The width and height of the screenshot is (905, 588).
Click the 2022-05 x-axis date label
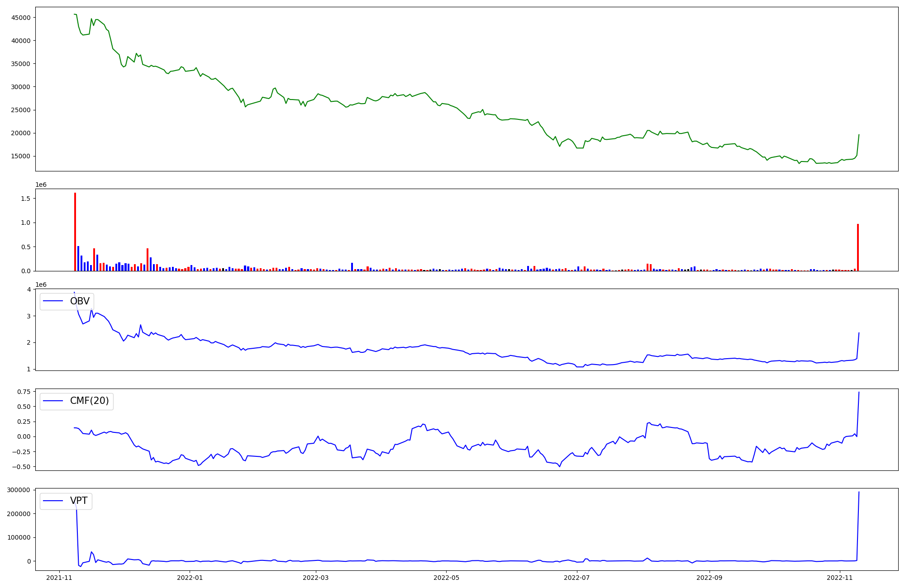point(447,578)
